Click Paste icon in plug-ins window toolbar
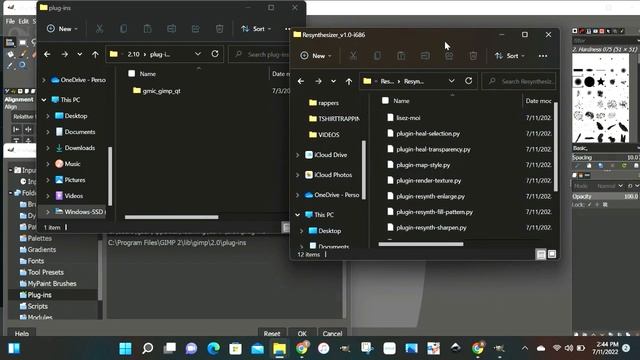 click(147, 29)
